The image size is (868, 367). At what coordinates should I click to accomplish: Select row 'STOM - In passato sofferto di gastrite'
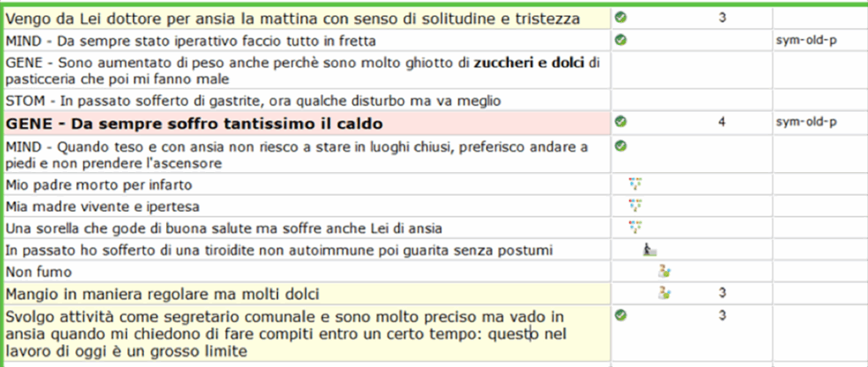click(x=307, y=101)
